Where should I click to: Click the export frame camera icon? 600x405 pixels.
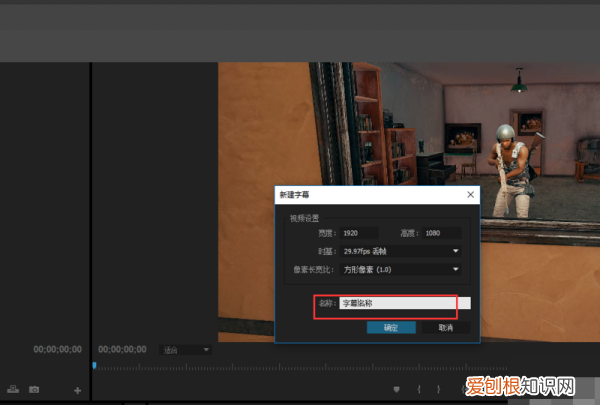[34, 390]
